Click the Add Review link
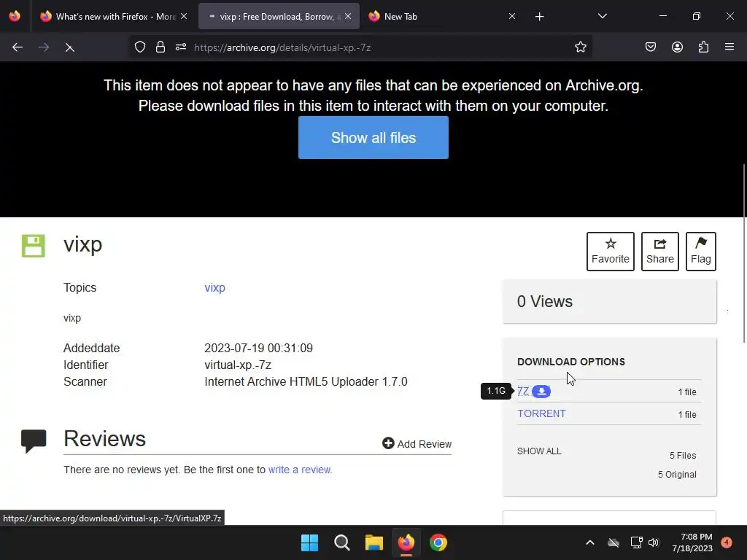Screen dimensions: 747x560 coord(417,444)
